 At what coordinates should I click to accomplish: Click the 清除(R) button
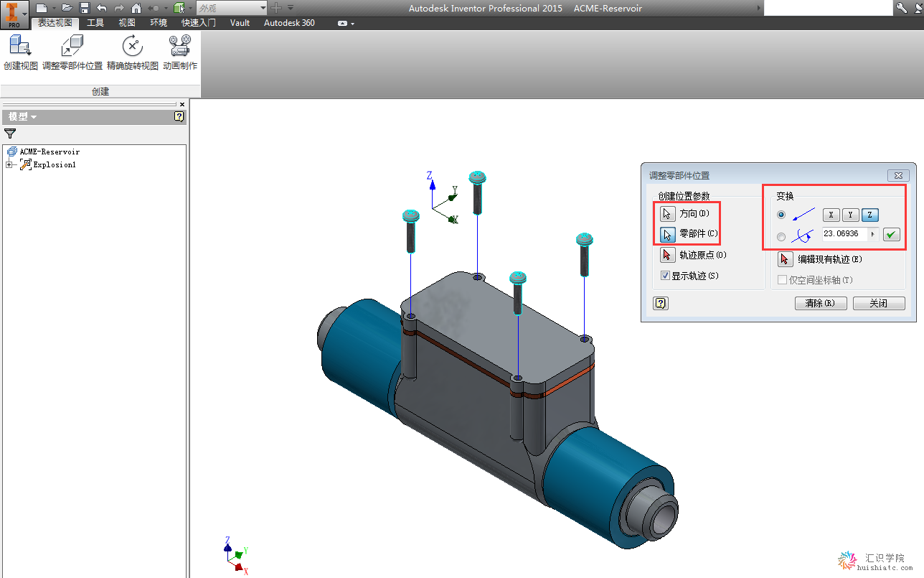click(821, 303)
